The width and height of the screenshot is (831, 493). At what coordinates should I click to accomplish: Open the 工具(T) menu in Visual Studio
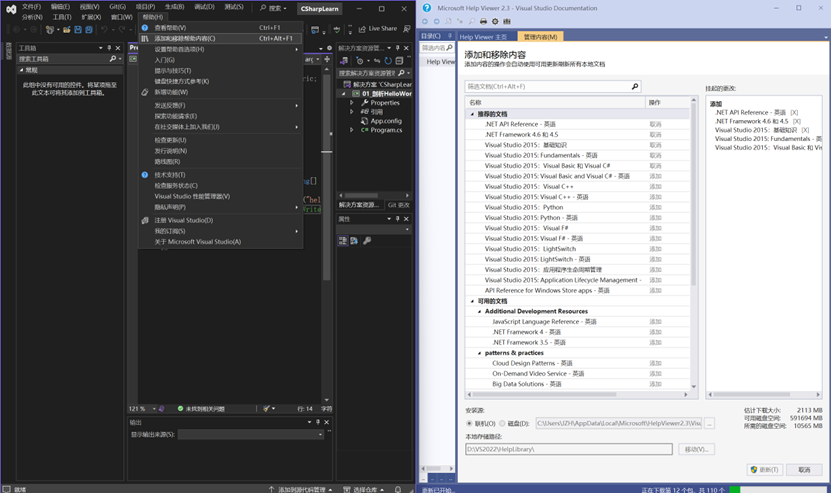point(62,17)
